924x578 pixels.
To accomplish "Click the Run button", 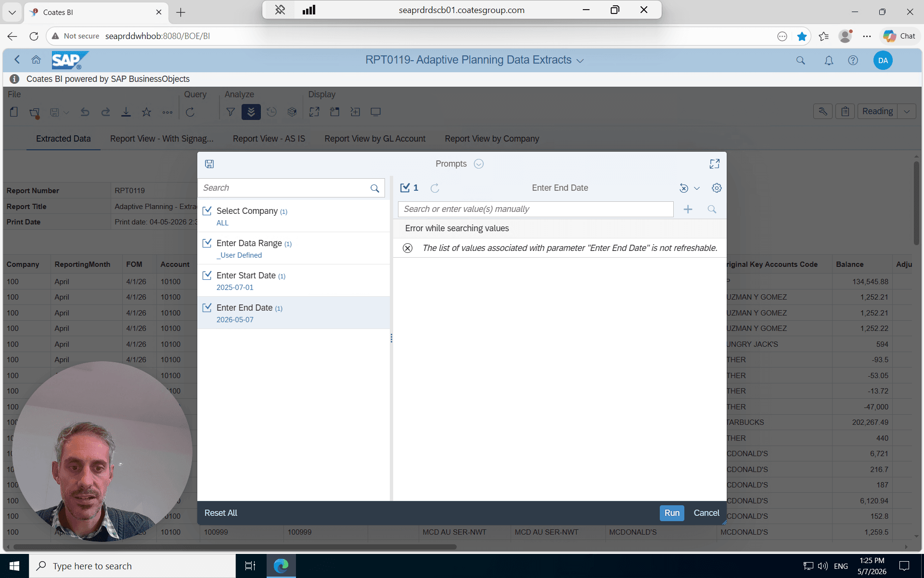I will click(x=672, y=513).
